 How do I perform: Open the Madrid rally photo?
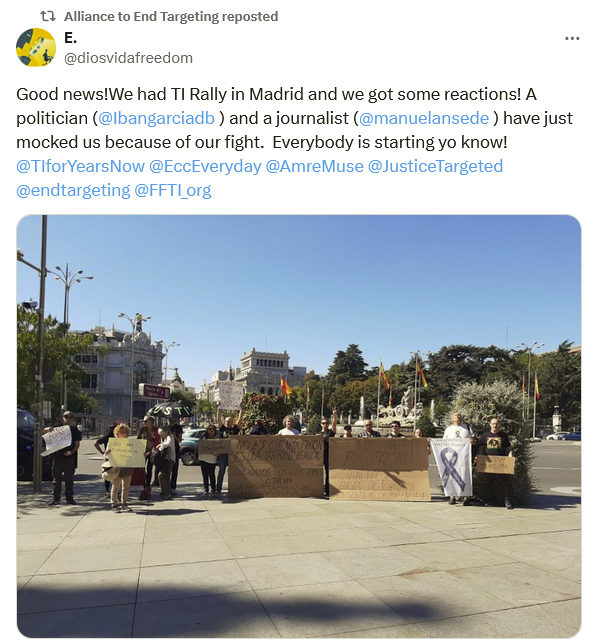(299, 426)
